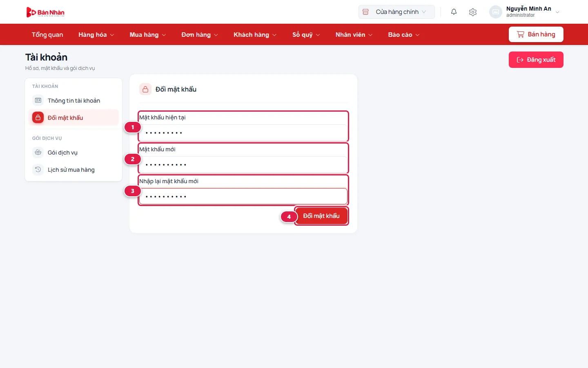Click the user avatar image
The image size is (588, 368).
coord(495,12)
